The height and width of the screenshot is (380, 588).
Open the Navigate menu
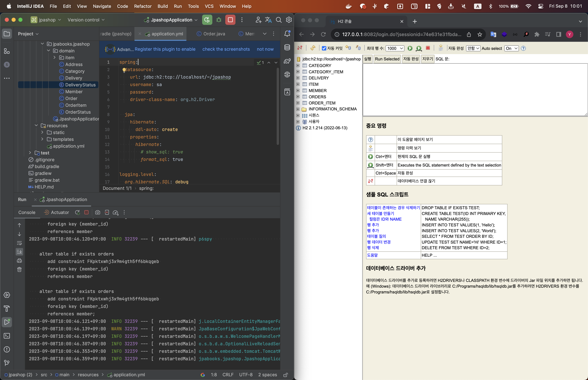[x=102, y=6]
